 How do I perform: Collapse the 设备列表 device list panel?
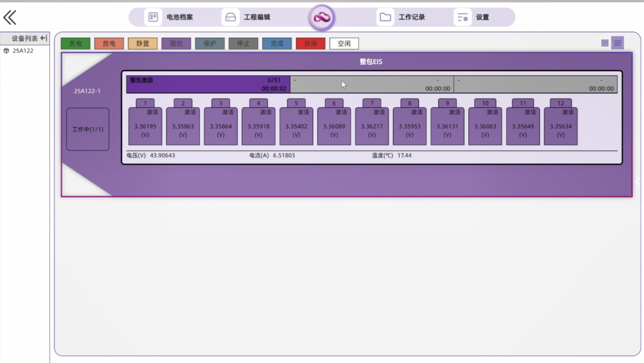[x=44, y=38]
